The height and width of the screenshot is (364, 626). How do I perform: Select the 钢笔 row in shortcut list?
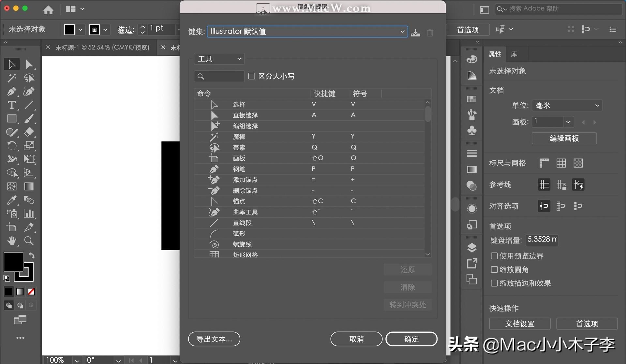pos(309,169)
